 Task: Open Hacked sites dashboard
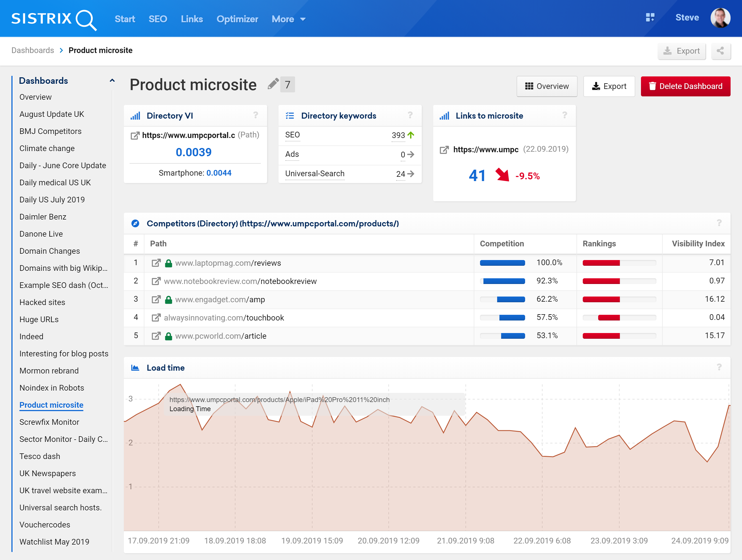(42, 302)
